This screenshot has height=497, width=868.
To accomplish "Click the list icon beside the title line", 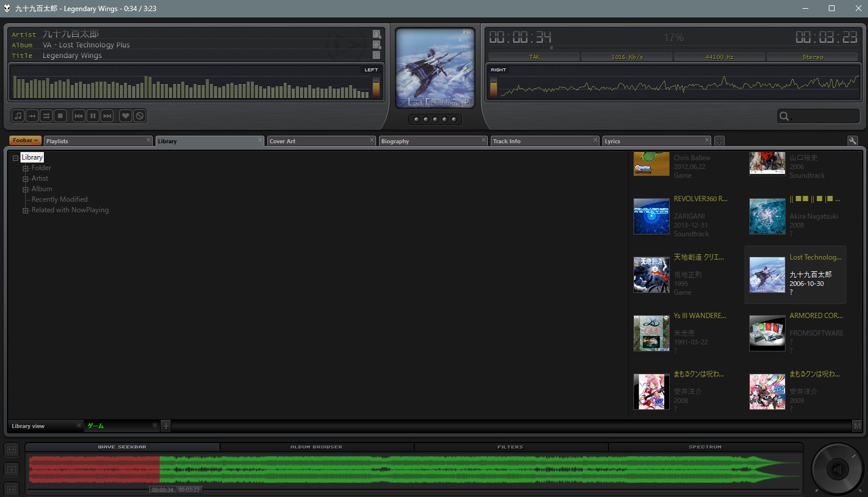I will (x=377, y=55).
